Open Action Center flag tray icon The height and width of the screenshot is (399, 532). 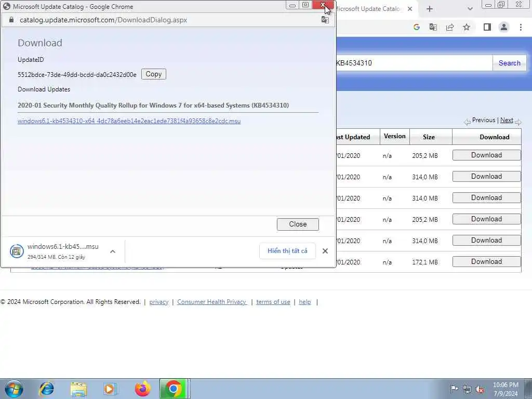pyautogui.click(x=454, y=389)
